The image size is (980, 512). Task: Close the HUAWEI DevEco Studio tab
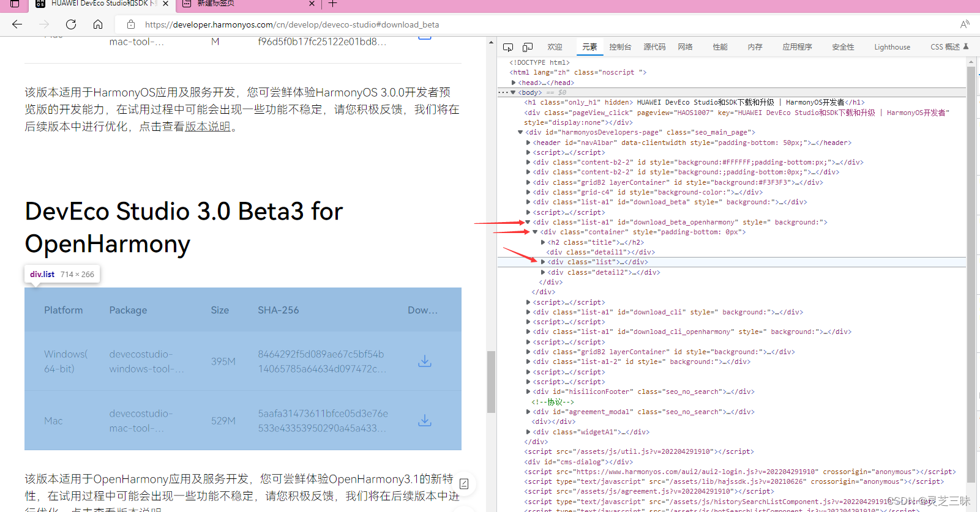pyautogui.click(x=165, y=4)
